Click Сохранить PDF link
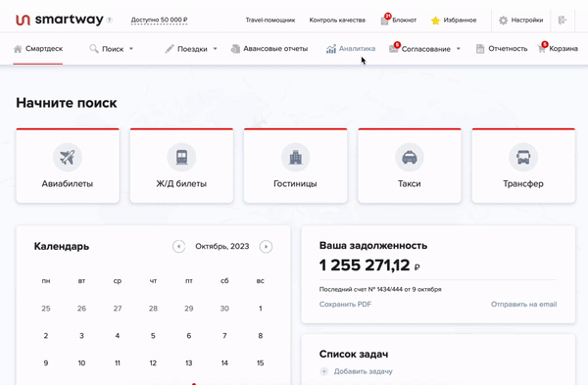This screenshot has width=588, height=385. pyautogui.click(x=345, y=305)
